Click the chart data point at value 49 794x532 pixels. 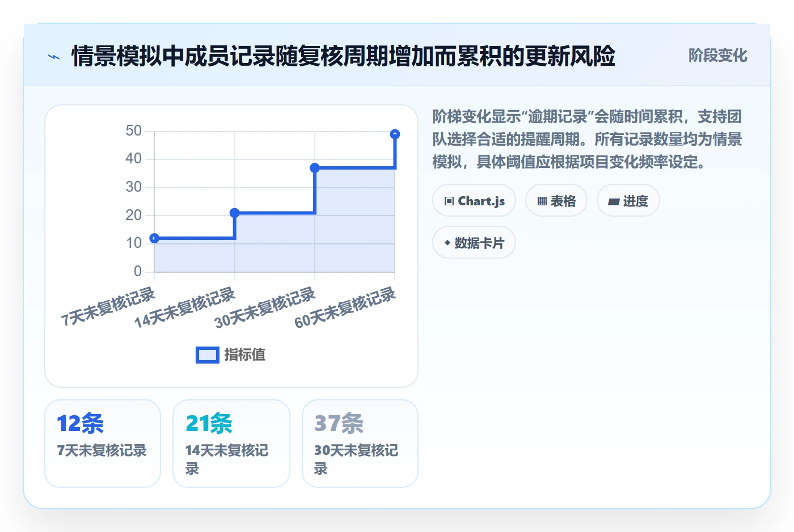click(x=395, y=134)
